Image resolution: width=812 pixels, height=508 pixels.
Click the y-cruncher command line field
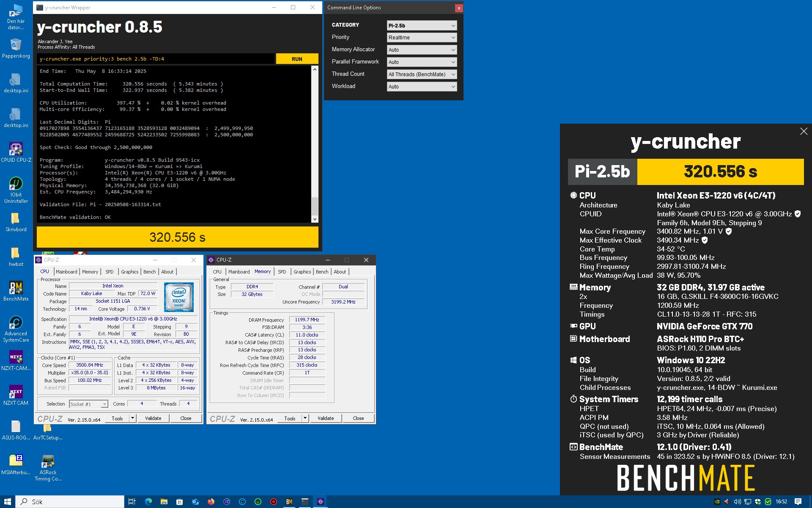[156, 59]
